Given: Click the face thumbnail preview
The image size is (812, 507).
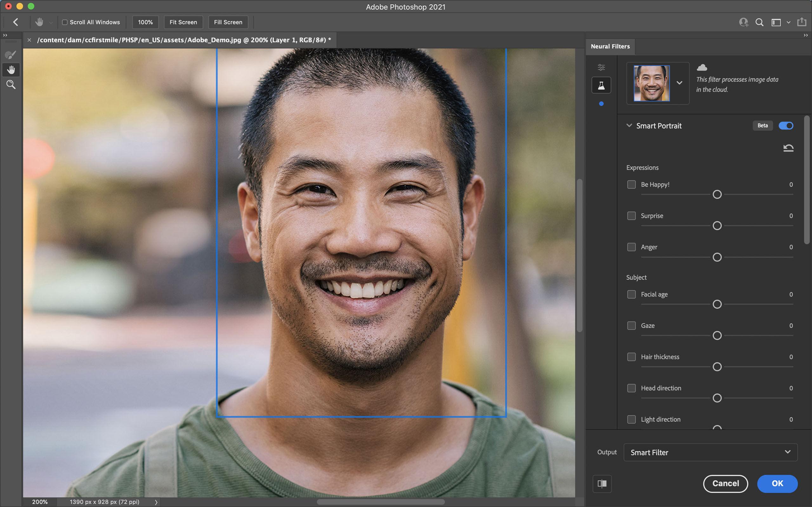Looking at the screenshot, I should [651, 83].
